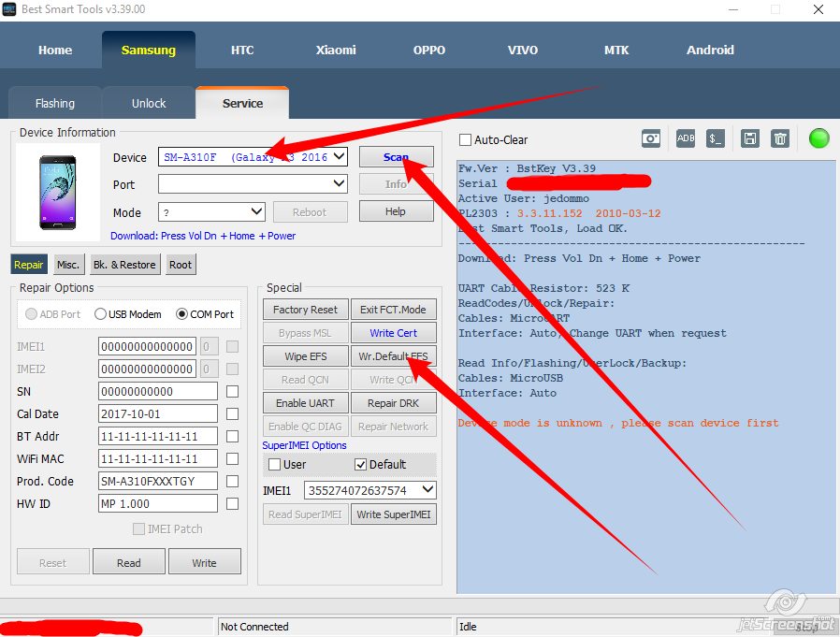
Task: Click the IMEI1 repair input field
Action: pos(147,347)
